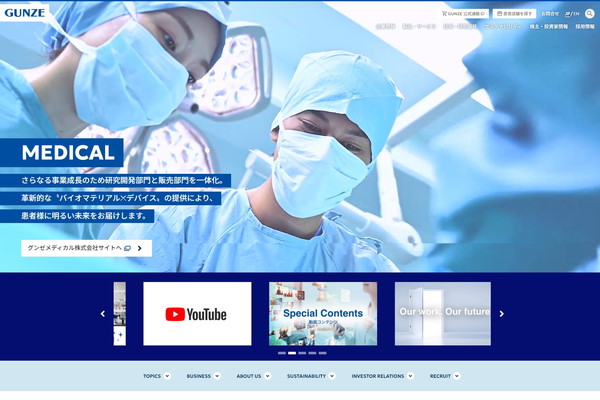Click the GUNZE logo
The image size is (600, 400).
[24, 13]
